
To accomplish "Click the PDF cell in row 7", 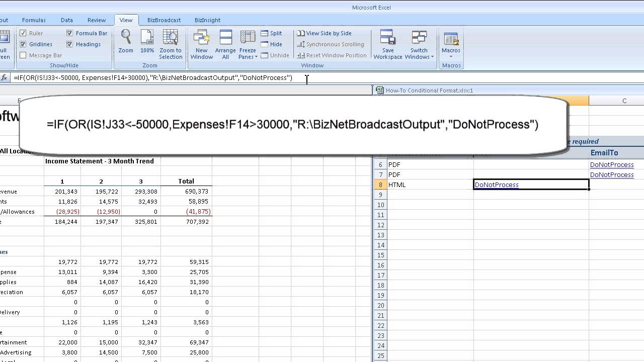I will point(430,174).
